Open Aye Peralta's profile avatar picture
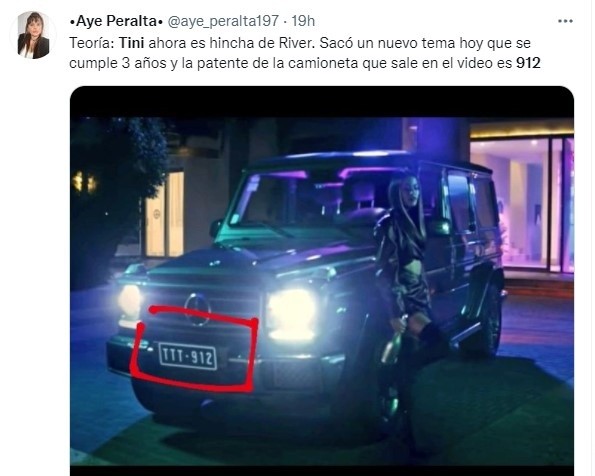The height and width of the screenshot is (476, 595). (x=33, y=35)
